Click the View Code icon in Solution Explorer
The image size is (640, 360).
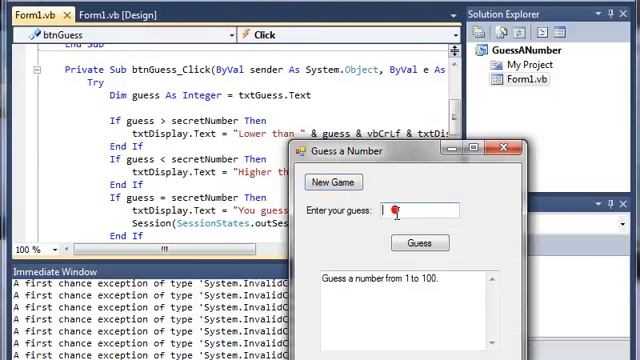[542, 32]
